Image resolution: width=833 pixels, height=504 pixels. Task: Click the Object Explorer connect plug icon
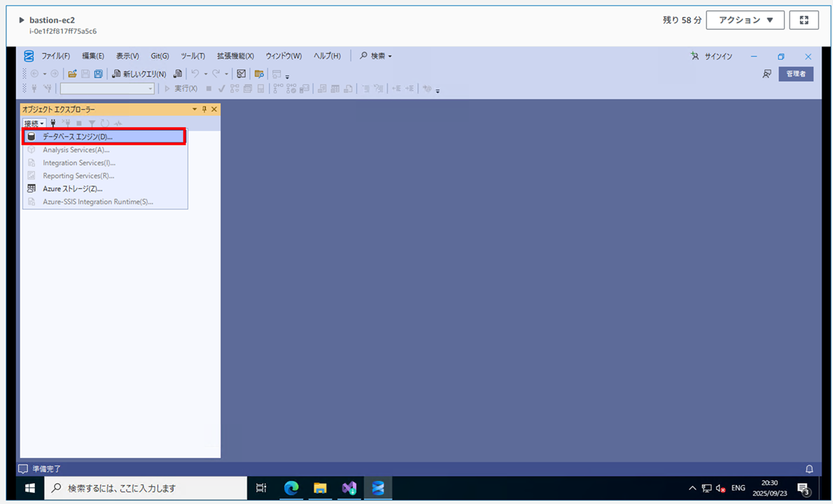[52, 123]
